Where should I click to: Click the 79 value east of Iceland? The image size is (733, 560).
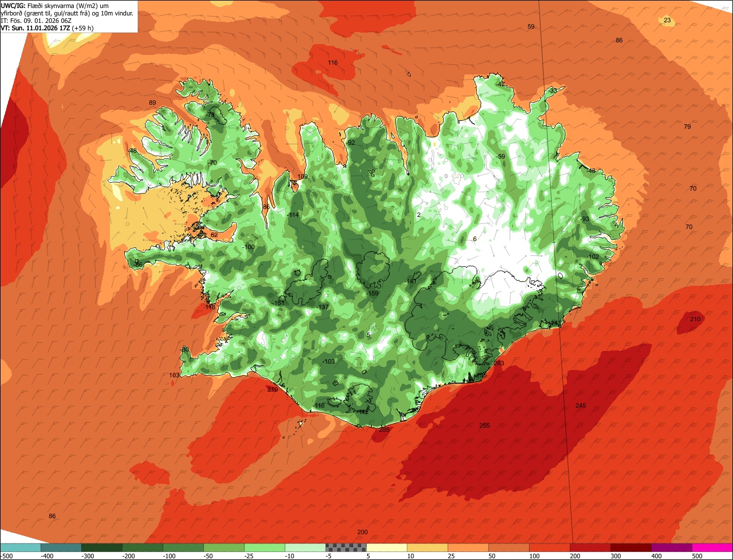point(687,127)
